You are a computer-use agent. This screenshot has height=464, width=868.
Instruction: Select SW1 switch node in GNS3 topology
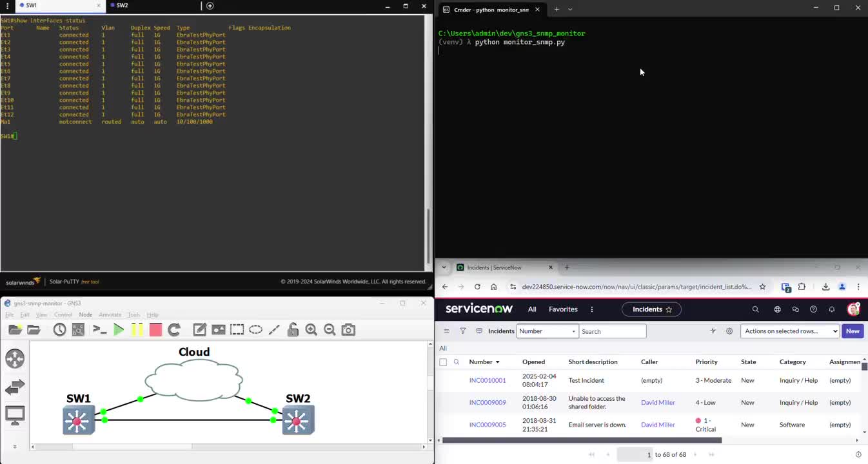click(78, 420)
